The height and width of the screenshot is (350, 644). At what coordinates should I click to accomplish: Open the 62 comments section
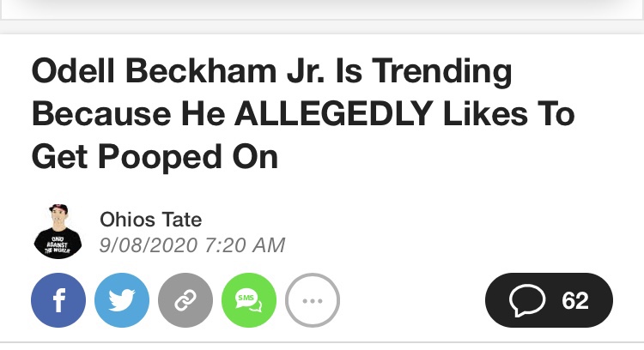549,301
